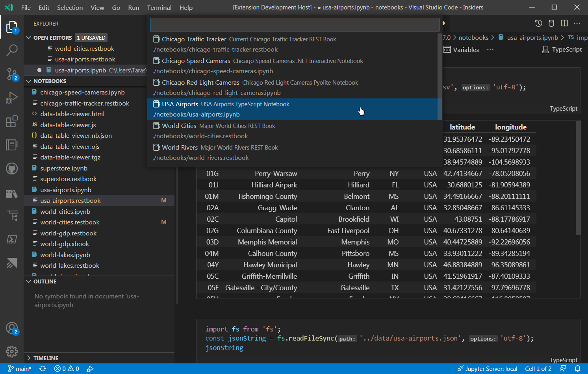Viewport: 588px width, 374px height.
Task: Open the GitHub view icon
Action: coord(12,168)
